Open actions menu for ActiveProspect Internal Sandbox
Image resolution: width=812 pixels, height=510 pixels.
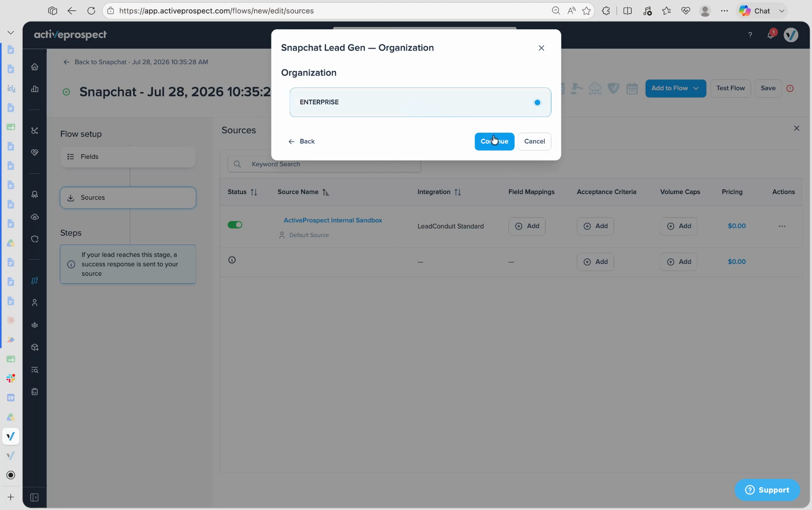click(x=782, y=226)
